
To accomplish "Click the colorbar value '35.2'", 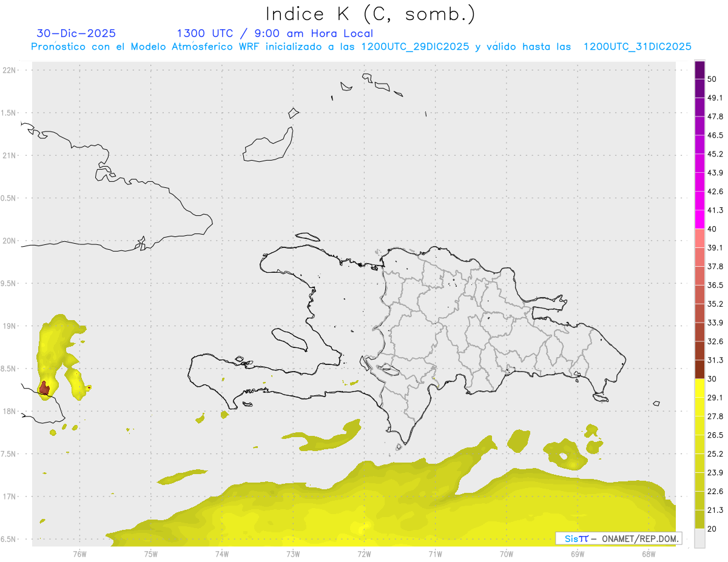I will click(x=715, y=304).
